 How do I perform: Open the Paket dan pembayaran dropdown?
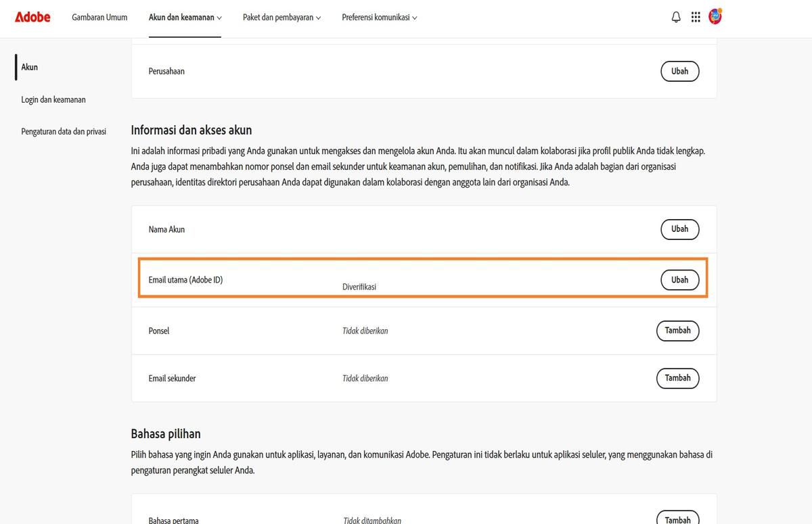(281, 18)
